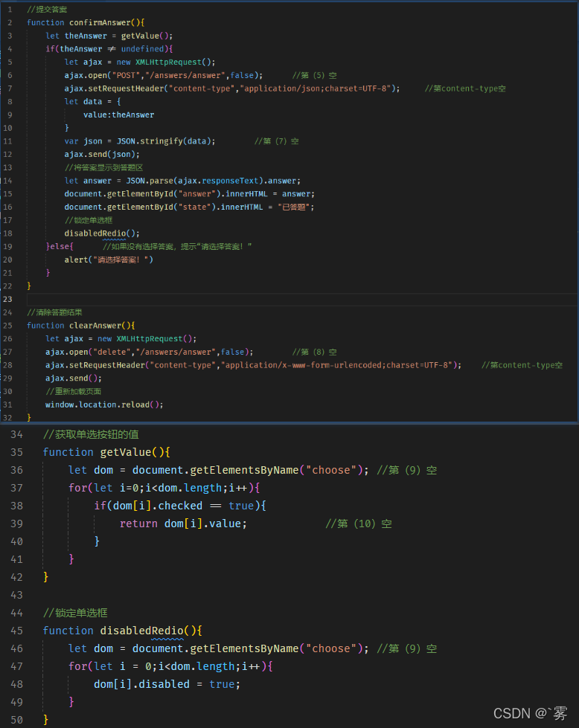Click the "//锁定单选框" comment on line 44

click(x=75, y=613)
